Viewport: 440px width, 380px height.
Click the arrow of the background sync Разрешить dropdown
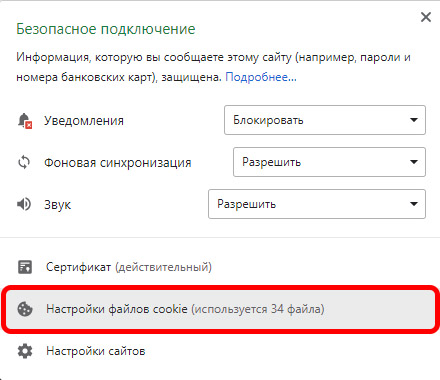click(x=414, y=162)
